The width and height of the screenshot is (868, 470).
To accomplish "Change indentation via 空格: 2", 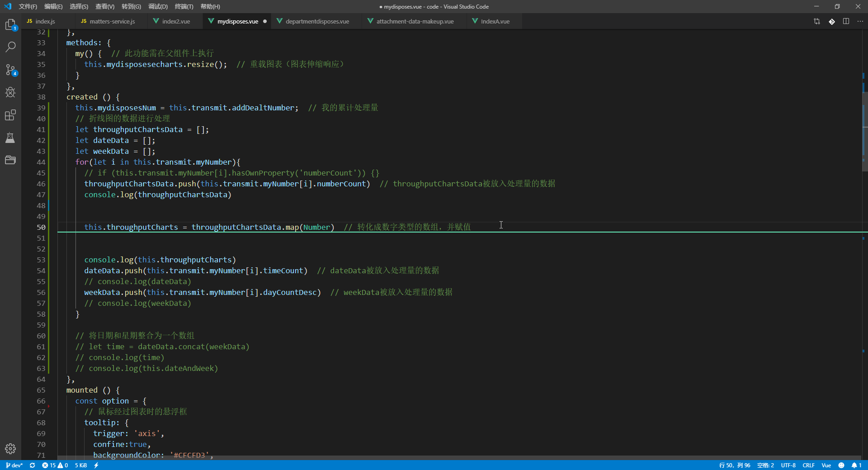I will coord(765,465).
